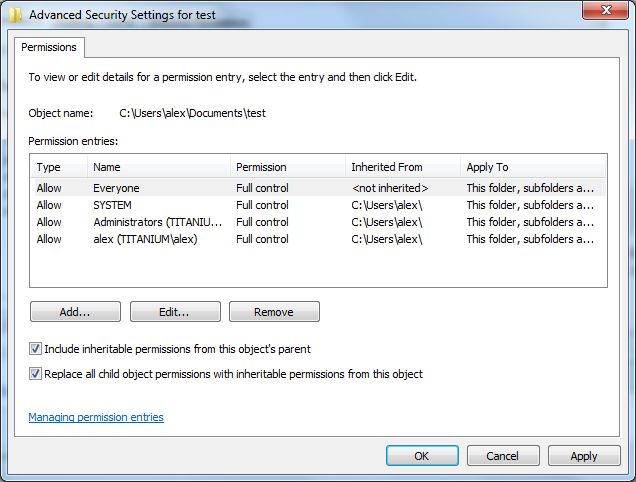The height and width of the screenshot is (482, 636).
Task: Open the Add permission entry dialog
Action: click(x=75, y=312)
